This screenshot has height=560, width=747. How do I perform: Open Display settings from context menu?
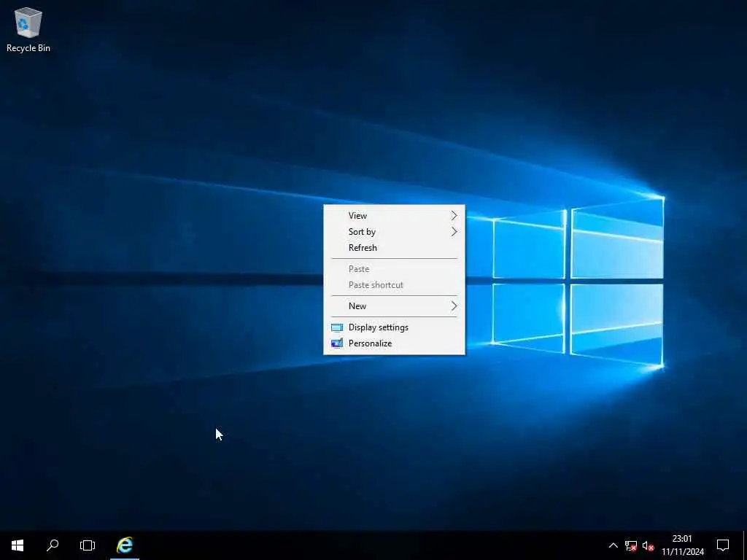coord(394,327)
